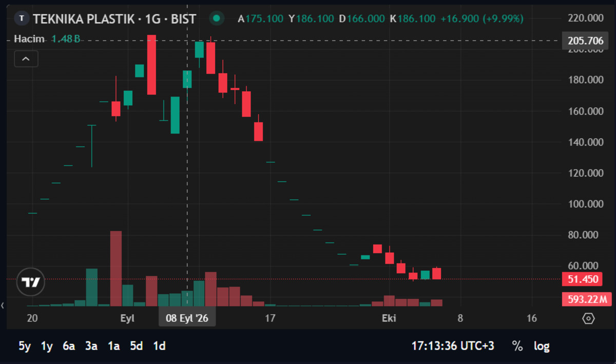Select the 1y time range

(x=47, y=346)
